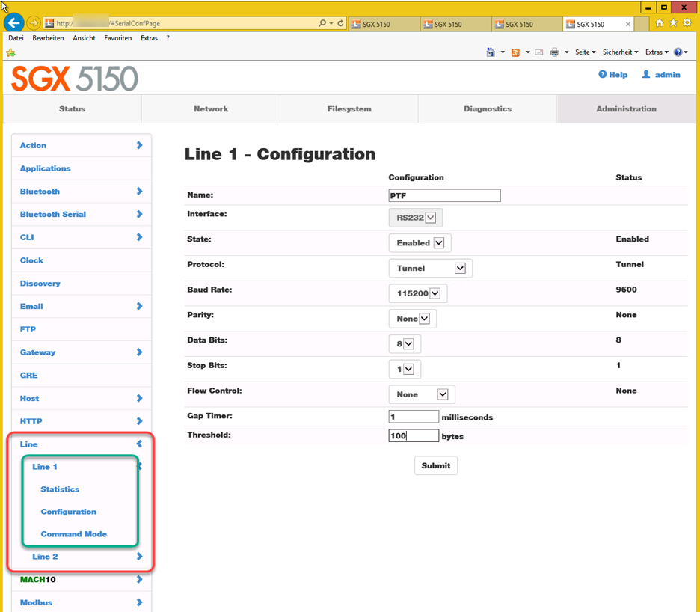The width and height of the screenshot is (700, 612).
Task: Switch to the first SGX 5150 browser tab
Action: coord(384,24)
